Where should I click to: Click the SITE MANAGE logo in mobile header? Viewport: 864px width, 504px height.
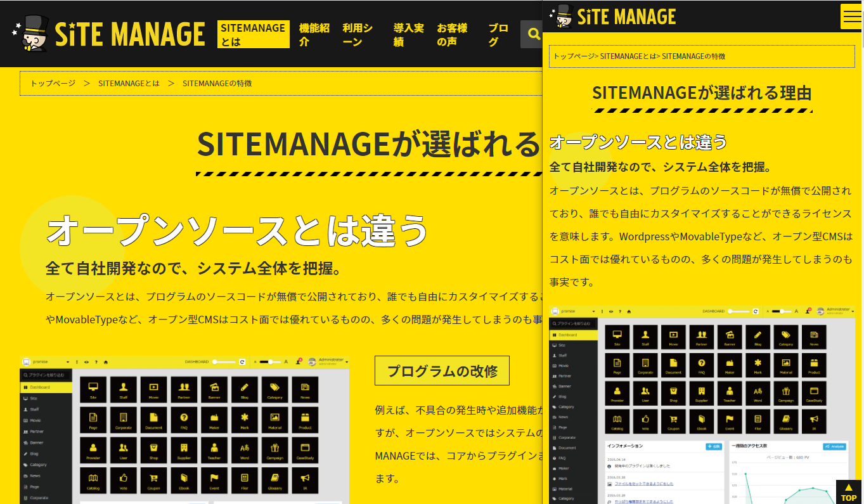614,16
